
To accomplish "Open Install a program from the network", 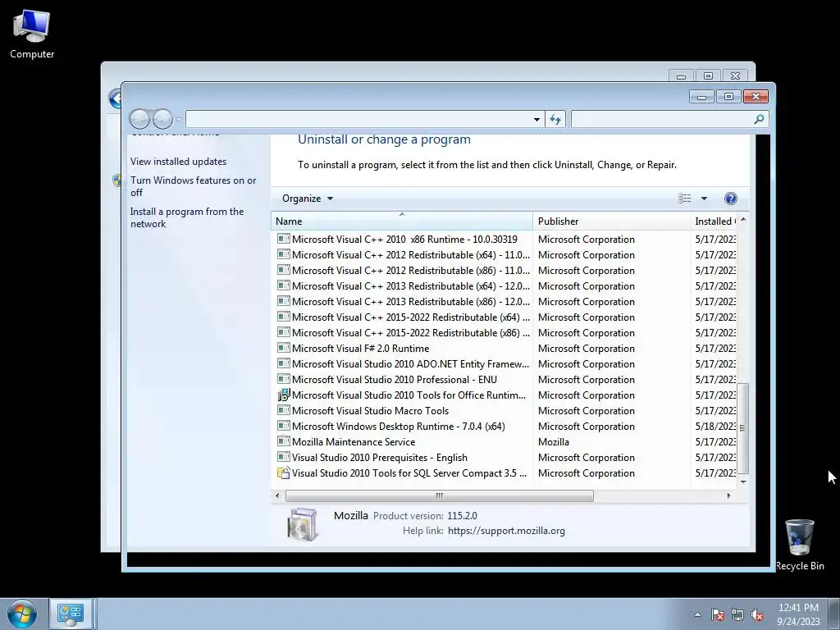I will tap(187, 217).
